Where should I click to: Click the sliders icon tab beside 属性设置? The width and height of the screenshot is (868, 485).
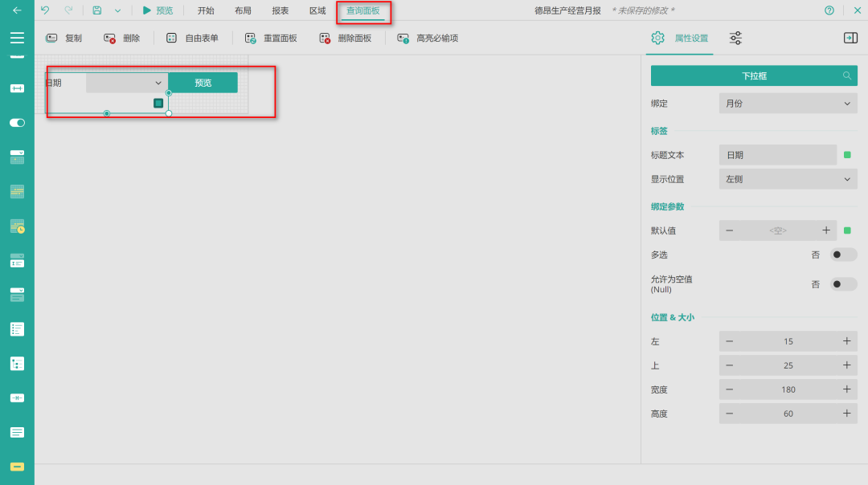tap(735, 39)
